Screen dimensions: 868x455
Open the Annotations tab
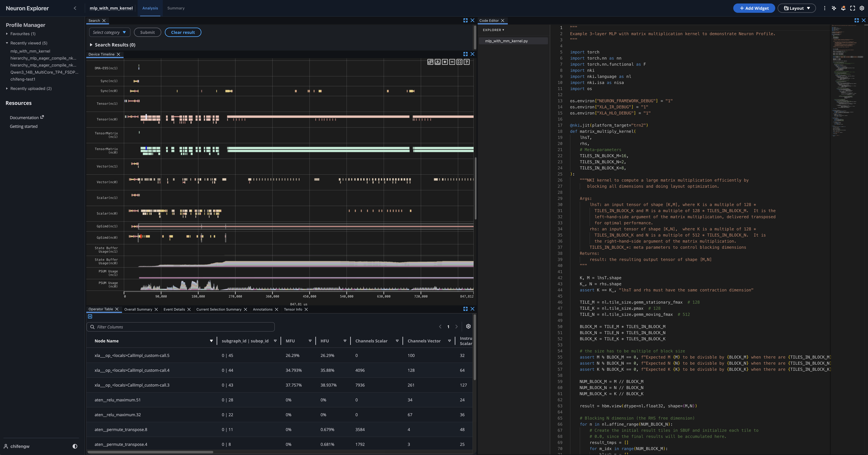pyautogui.click(x=263, y=309)
